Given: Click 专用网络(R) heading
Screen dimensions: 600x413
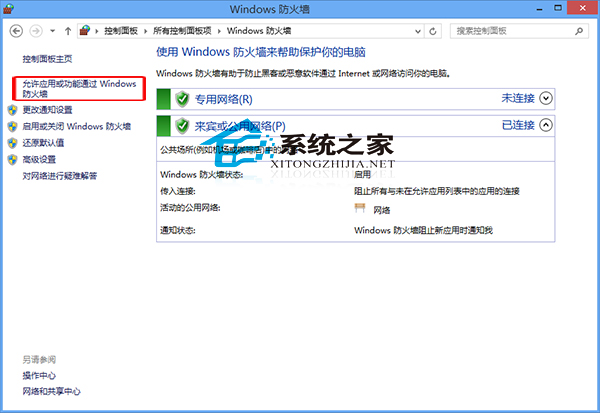Looking at the screenshot, I should click(x=223, y=100).
